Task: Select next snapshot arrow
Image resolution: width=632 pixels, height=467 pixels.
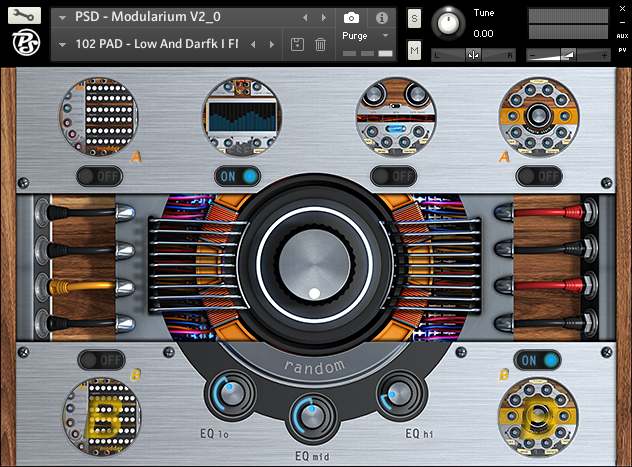Action: pyautogui.click(x=272, y=44)
